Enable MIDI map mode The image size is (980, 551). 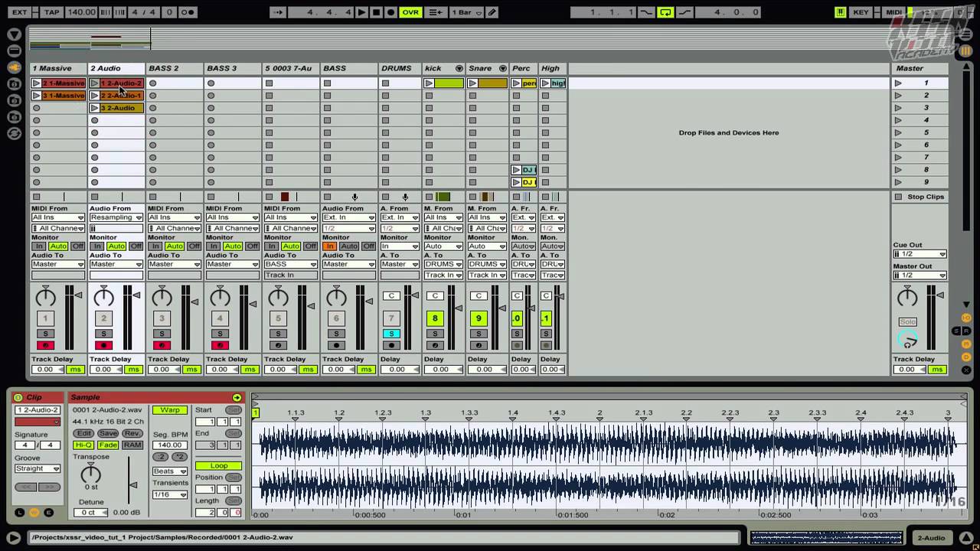coord(893,12)
